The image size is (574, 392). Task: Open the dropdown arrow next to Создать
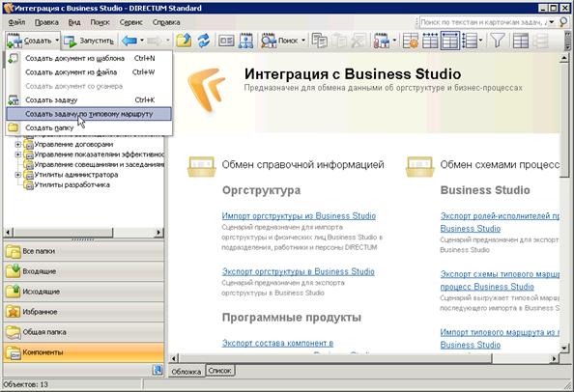coord(57,41)
